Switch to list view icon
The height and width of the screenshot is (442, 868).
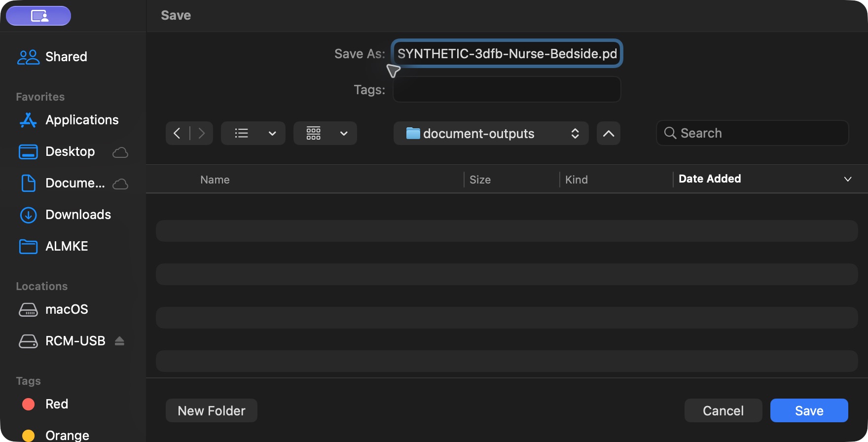tap(242, 133)
